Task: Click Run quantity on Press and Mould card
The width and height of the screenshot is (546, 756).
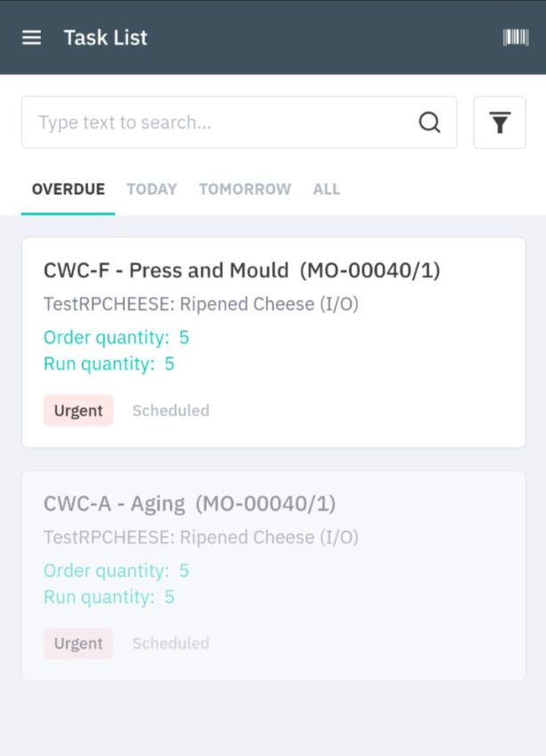Action: click(x=109, y=364)
